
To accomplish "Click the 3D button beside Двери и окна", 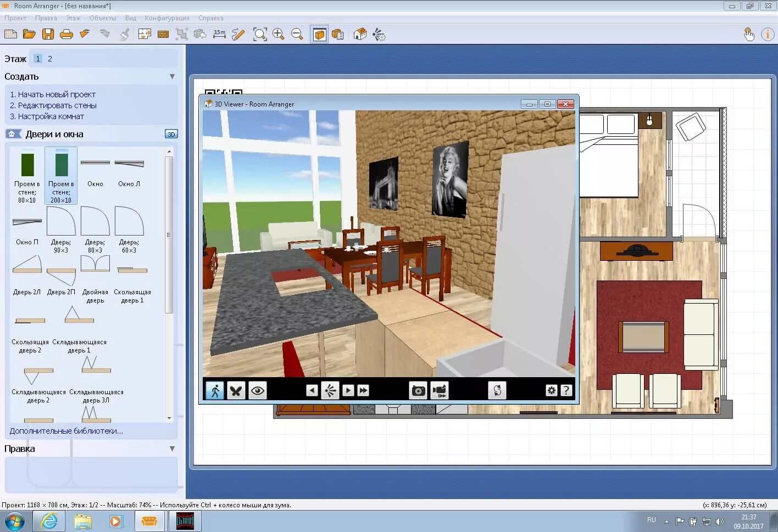I will click(171, 134).
